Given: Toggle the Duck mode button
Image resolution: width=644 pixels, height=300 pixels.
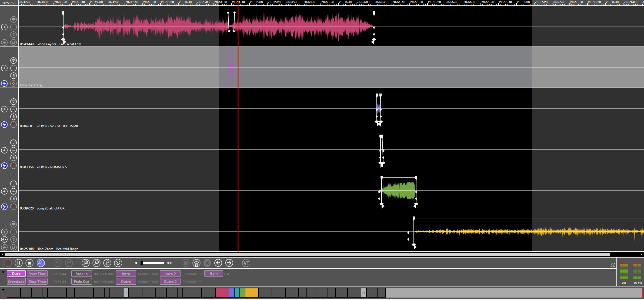Looking at the screenshot, I should tap(16, 274).
